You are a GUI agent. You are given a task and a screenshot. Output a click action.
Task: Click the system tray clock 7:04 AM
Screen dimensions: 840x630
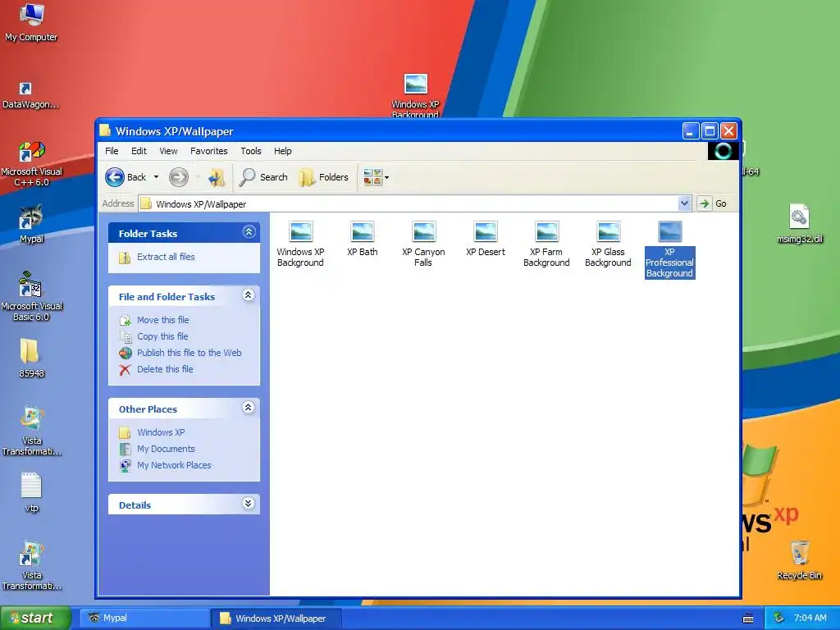point(810,619)
